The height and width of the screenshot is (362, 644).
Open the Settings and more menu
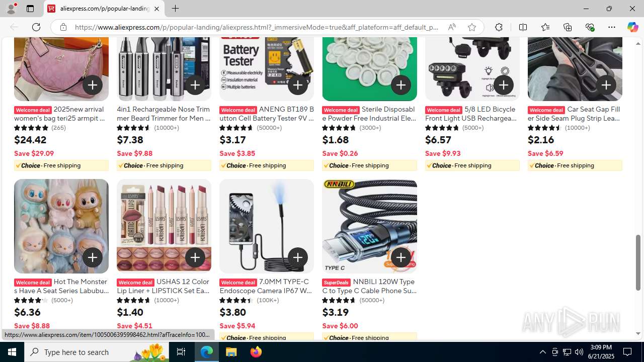tap(611, 27)
